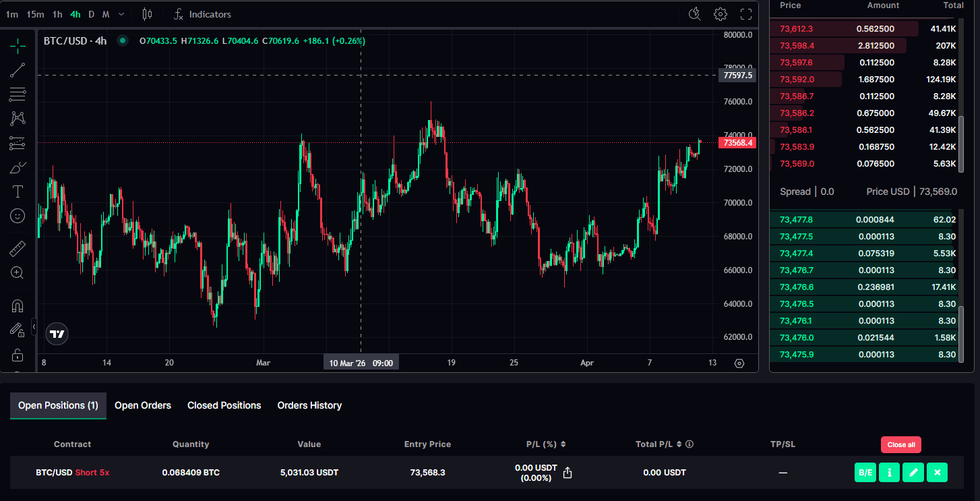Select the trend line drawing tool
Image resolution: width=980 pixels, height=501 pixels.
(18, 70)
